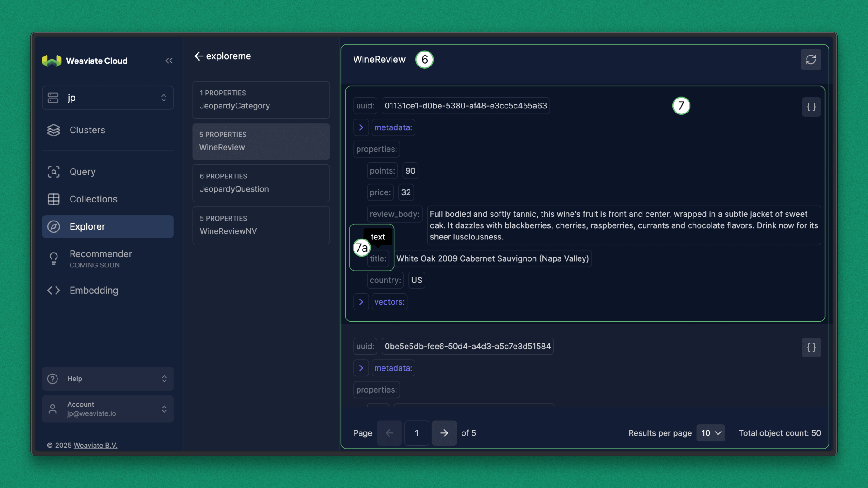868x488 pixels.
Task: Expand metadata of second object
Action: 361,368
